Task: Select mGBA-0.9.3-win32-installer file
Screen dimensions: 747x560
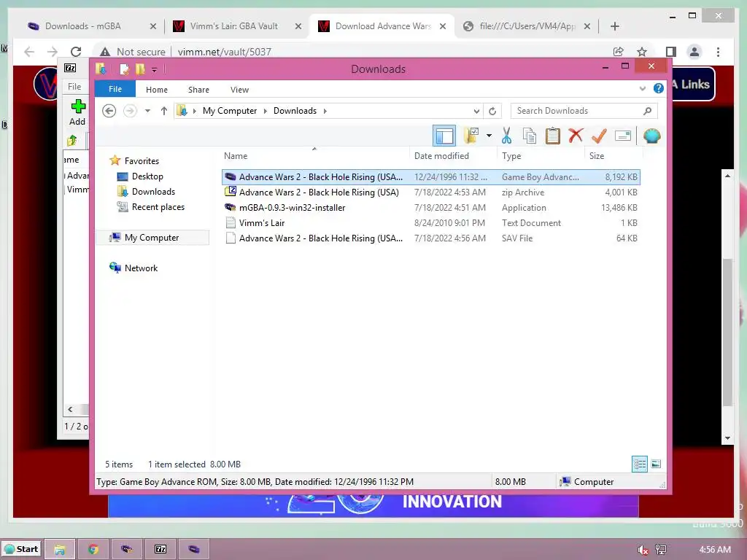Action: coord(430,208)
